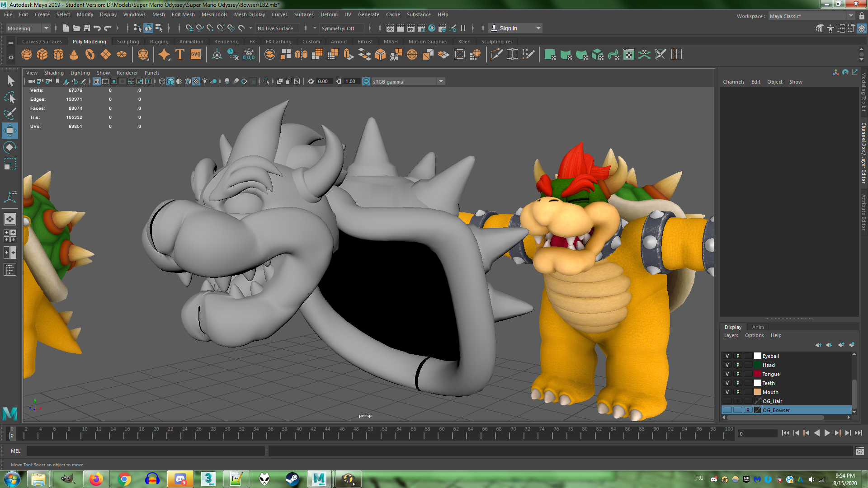Toggle visibility of Eyeball layer

pos(727,356)
